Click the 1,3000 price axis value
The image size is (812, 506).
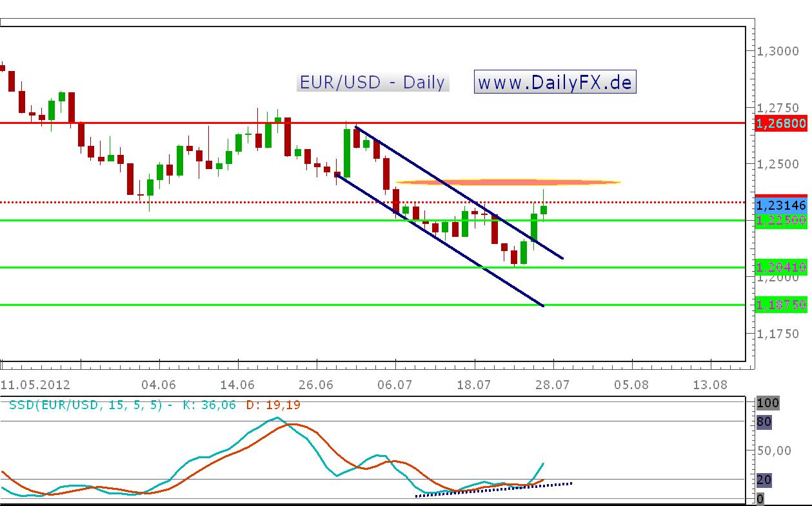[x=778, y=51]
